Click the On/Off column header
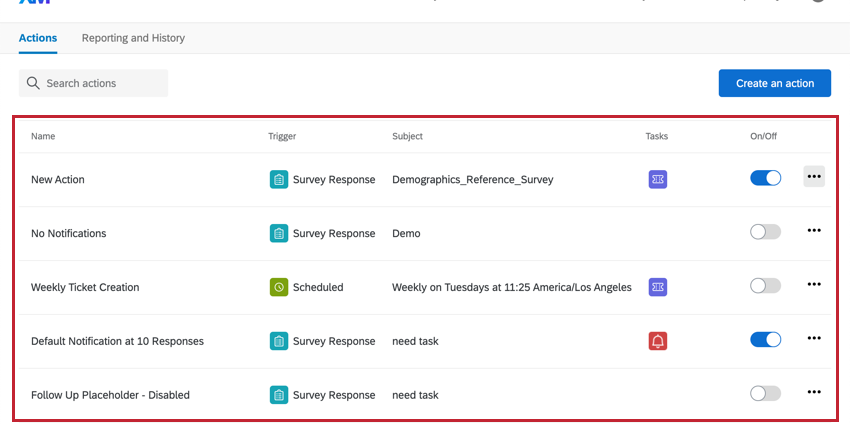 pos(763,136)
